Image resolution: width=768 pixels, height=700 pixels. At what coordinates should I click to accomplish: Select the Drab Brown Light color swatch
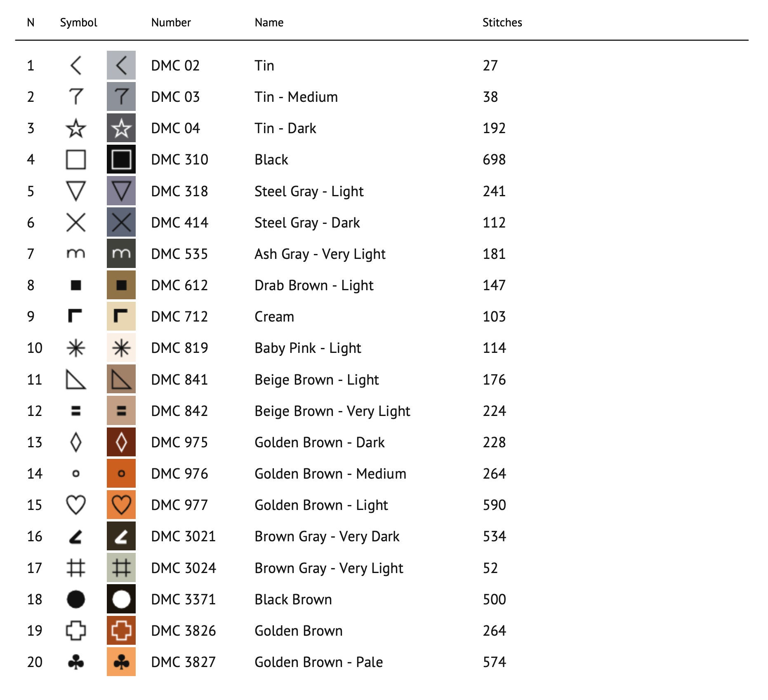pos(121,285)
